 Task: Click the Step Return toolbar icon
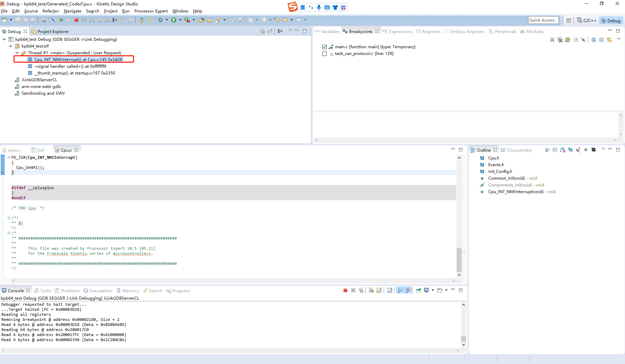[x=107, y=20]
